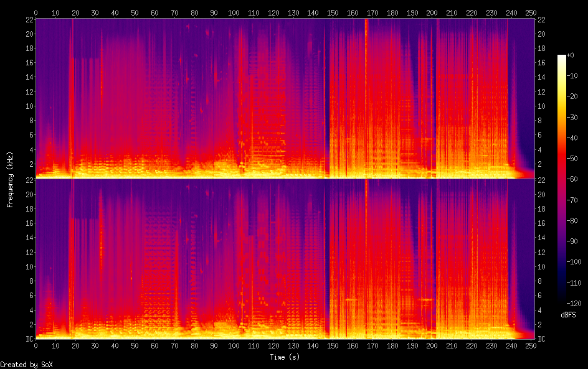The height and width of the screenshot is (369, 588).
Task: Select 'DC' label left of lower channel
Action: [x=30, y=339]
